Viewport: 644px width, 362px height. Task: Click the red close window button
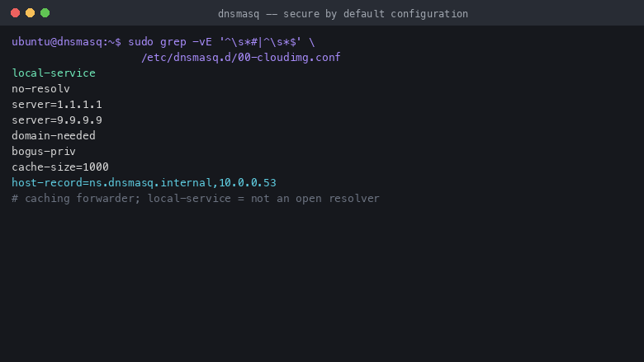[15, 13]
